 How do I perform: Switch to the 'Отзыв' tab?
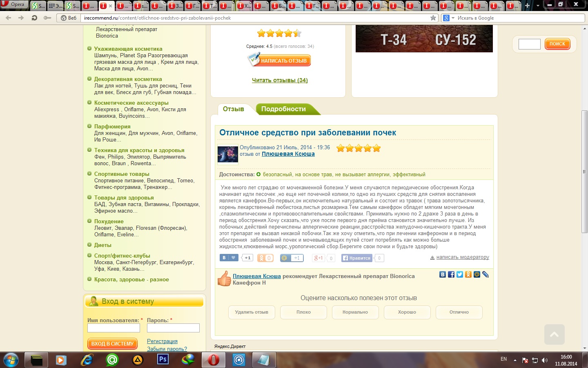tap(234, 109)
